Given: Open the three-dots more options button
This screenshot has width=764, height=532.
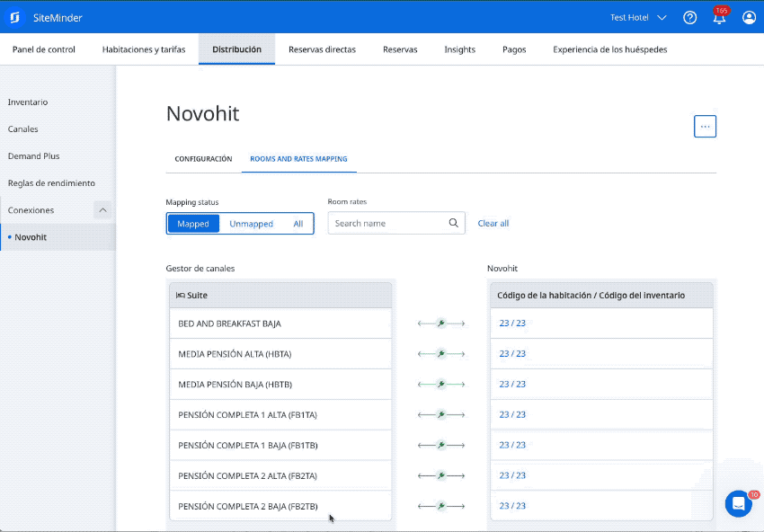Looking at the screenshot, I should point(705,126).
